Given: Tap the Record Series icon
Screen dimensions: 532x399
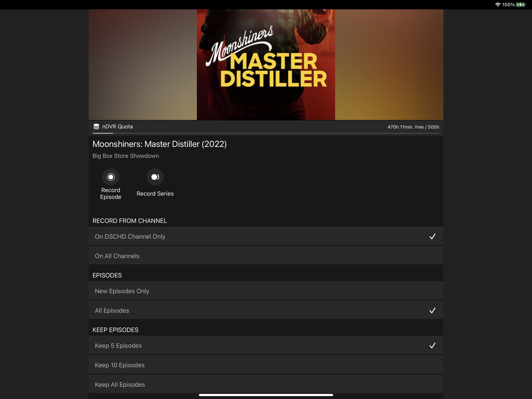Looking at the screenshot, I should click(x=155, y=177).
